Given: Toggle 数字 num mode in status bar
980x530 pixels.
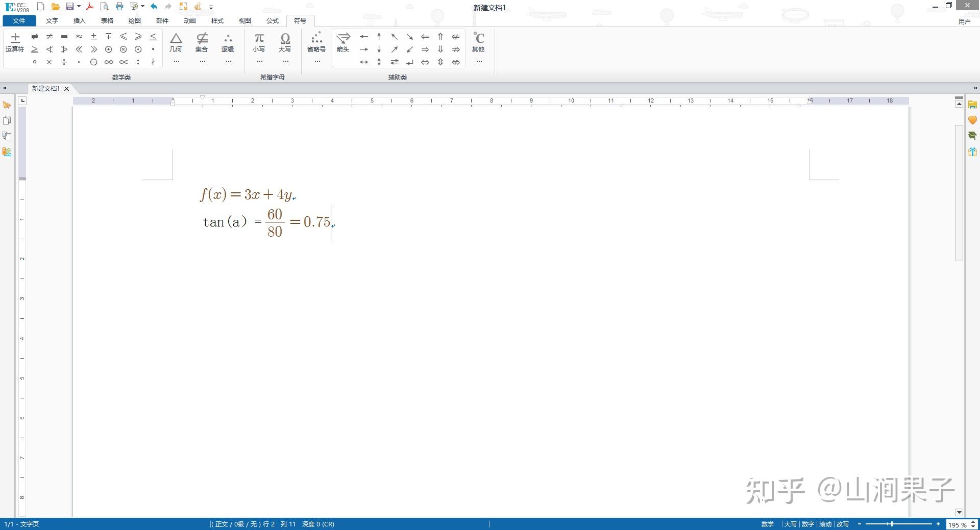Looking at the screenshot, I should click(807, 524).
